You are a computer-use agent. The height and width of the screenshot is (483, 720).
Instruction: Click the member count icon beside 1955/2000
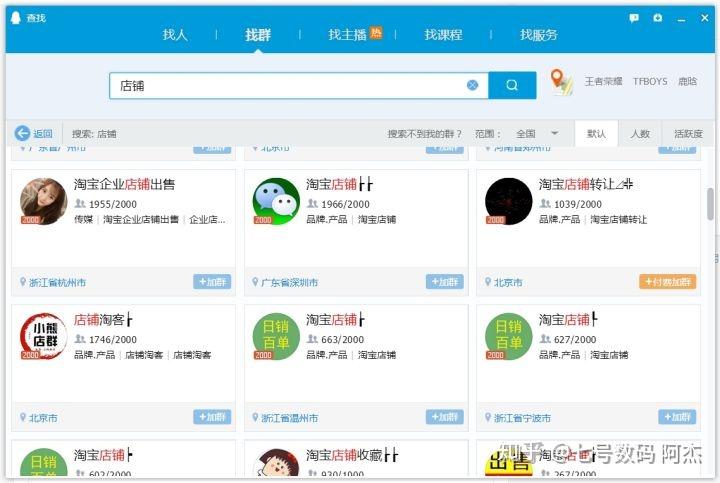tap(80, 203)
